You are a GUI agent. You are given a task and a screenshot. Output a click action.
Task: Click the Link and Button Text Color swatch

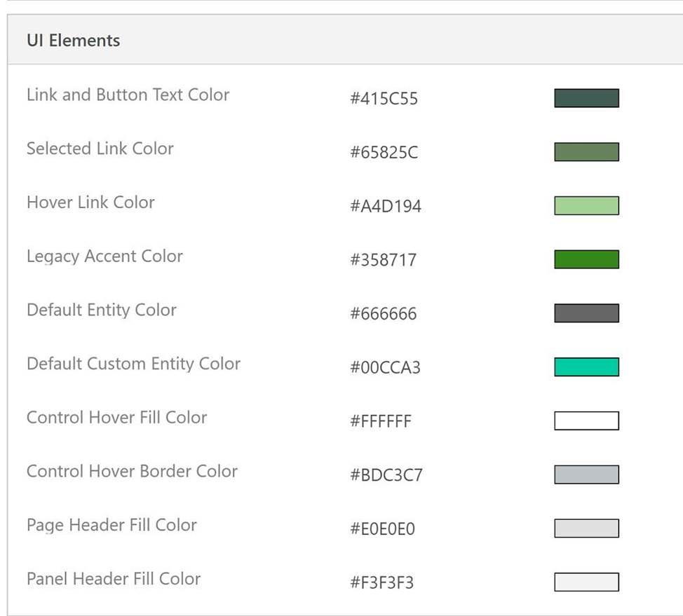click(586, 98)
